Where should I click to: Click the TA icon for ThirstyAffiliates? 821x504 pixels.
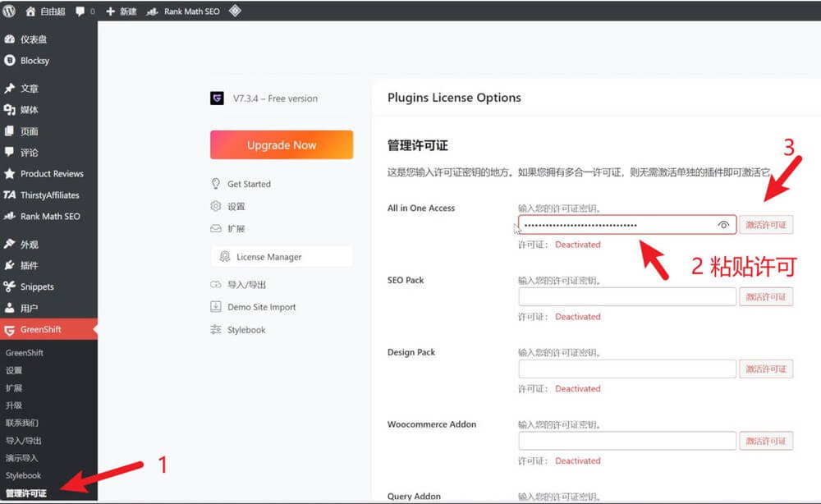click(9, 195)
